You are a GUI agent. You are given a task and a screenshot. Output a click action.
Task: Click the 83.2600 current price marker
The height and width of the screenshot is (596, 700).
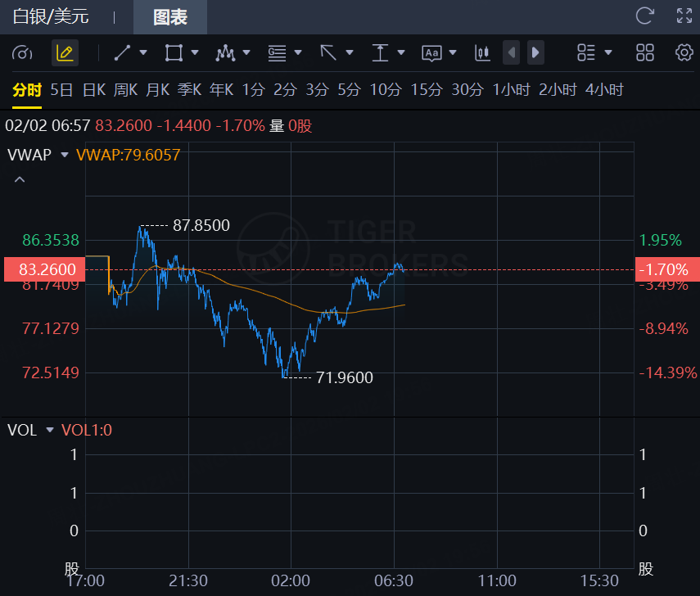point(43,269)
